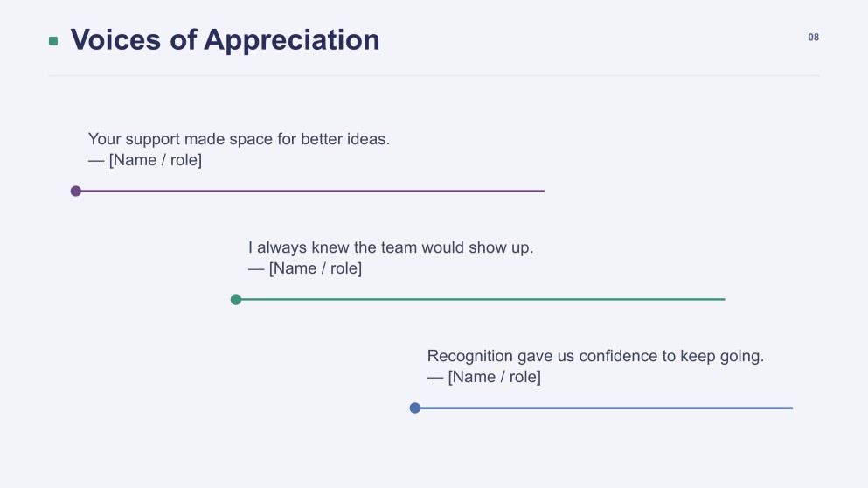This screenshot has width=868, height=488.
Task: Click the green square bullet beside the title
Action: coord(53,41)
